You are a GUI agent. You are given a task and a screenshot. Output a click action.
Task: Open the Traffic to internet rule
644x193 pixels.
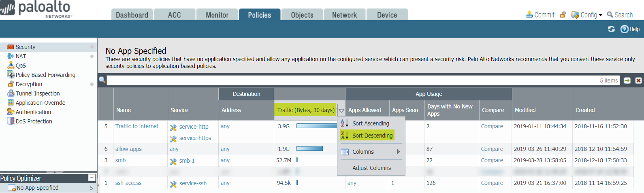click(137, 126)
